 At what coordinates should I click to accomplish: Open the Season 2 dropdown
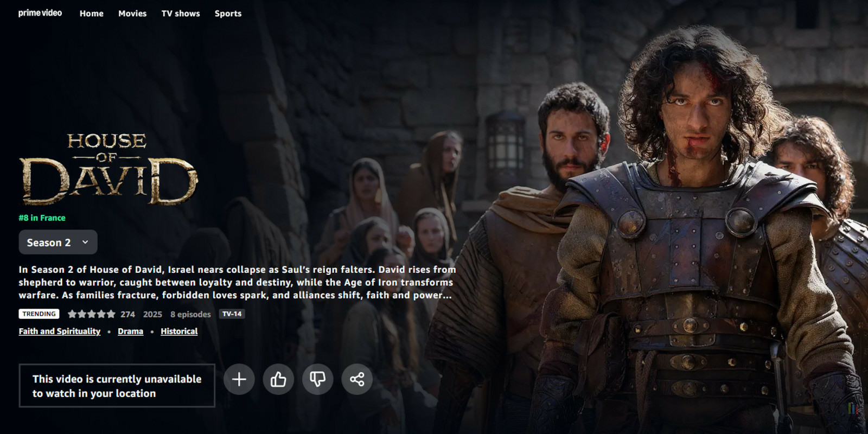[x=58, y=242]
